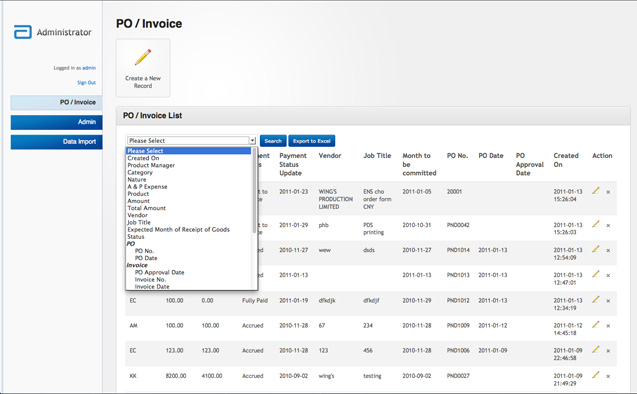Click the Search button
The image size is (637, 394).
click(273, 141)
